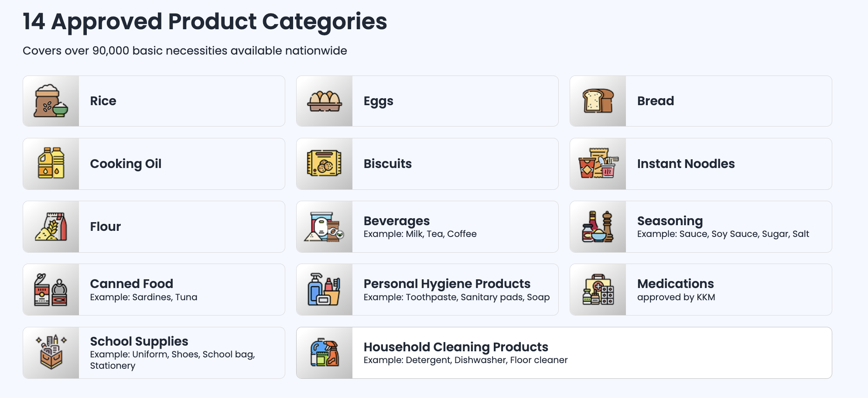
Task: Open the Personal Hygiene Products label
Action: pos(447,284)
